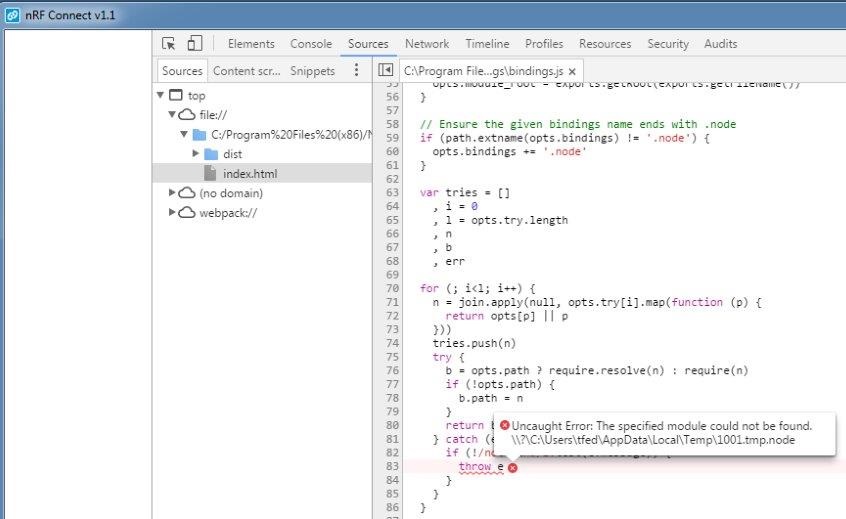Expand the webpack:// node arrow
The height and width of the screenshot is (519, 846).
[x=172, y=212]
